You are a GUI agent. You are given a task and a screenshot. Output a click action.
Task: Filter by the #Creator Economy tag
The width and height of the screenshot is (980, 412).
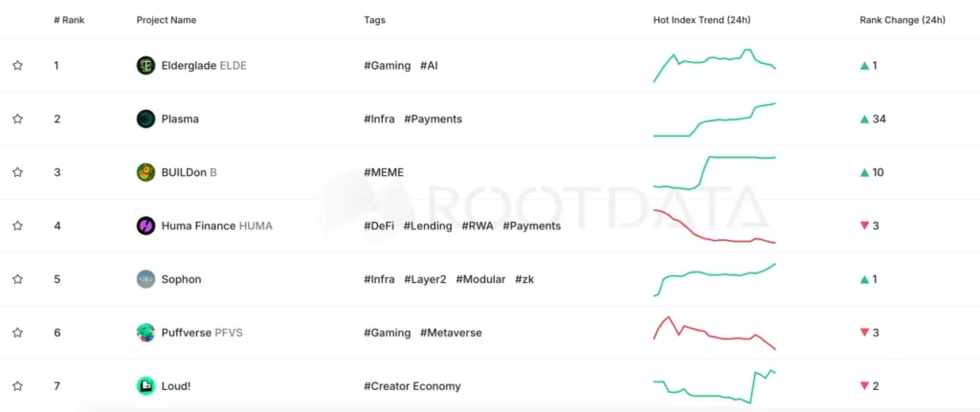412,386
